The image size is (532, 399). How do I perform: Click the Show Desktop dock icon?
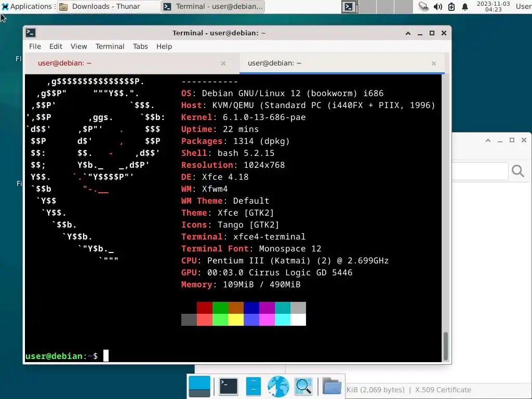click(x=199, y=387)
